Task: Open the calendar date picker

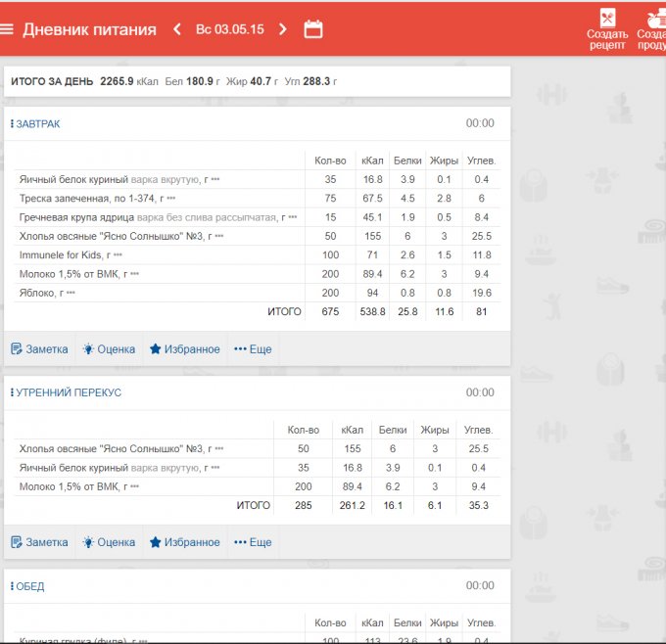Action: [313, 29]
